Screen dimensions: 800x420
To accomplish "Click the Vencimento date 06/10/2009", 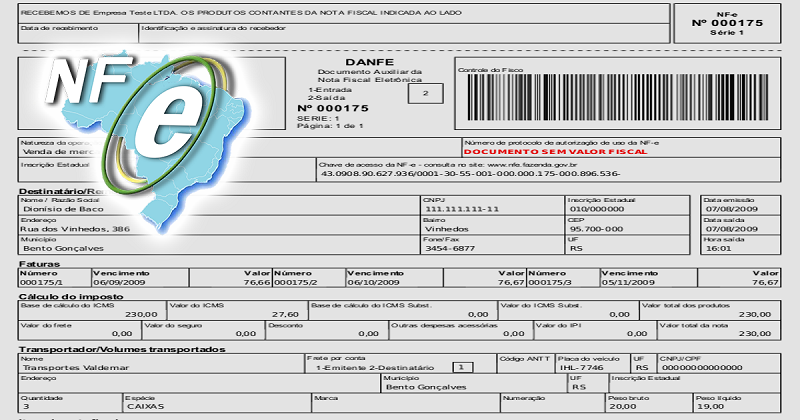I will (373, 282).
